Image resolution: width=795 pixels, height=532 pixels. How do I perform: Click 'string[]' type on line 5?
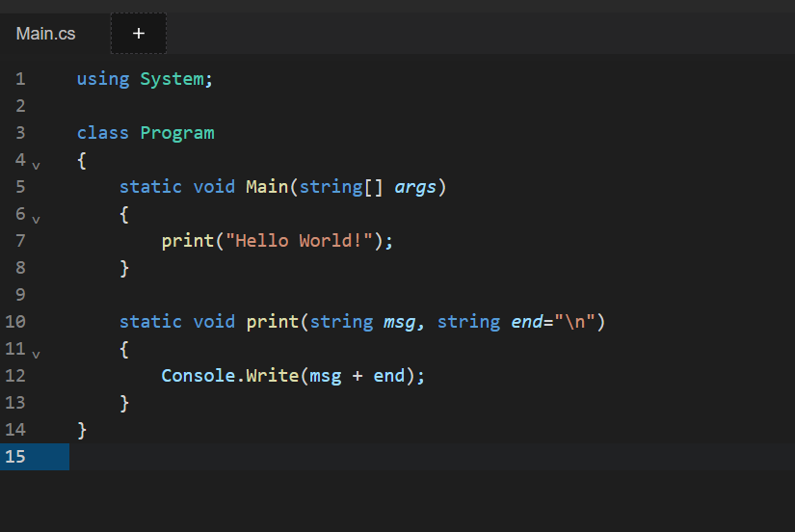pos(341,187)
